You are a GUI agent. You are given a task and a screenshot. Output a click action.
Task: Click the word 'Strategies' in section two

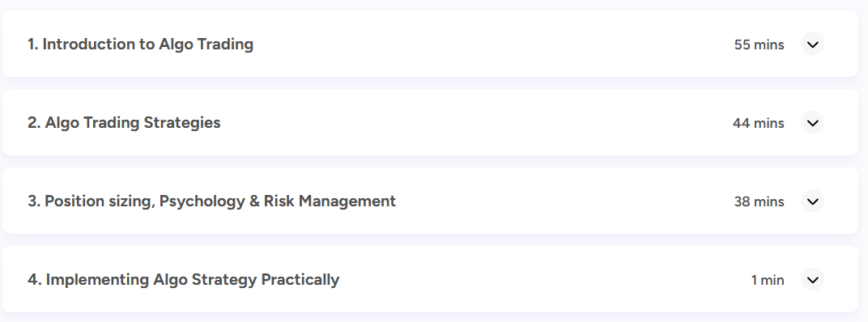click(182, 123)
